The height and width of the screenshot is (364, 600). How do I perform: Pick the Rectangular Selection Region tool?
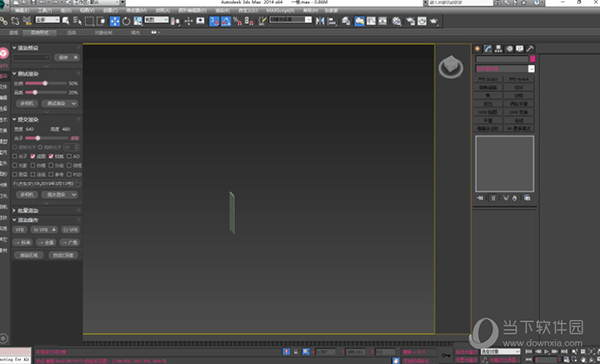(x=89, y=21)
